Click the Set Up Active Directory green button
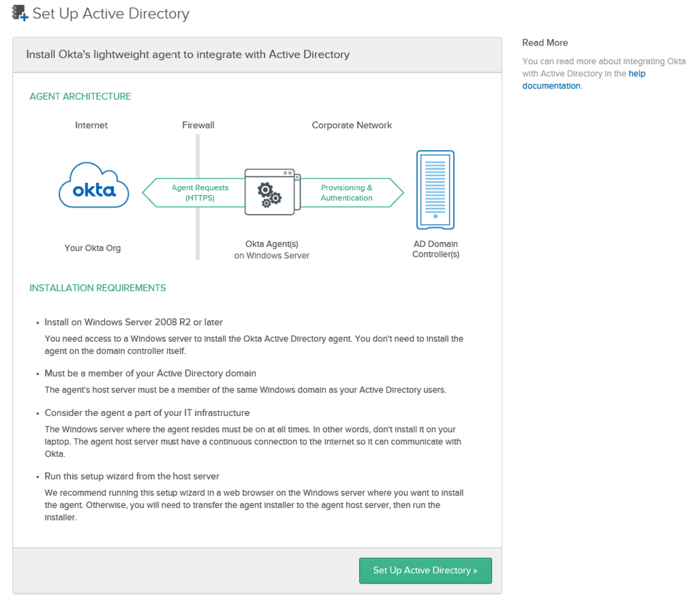This screenshot has height=596, width=700. point(425,570)
